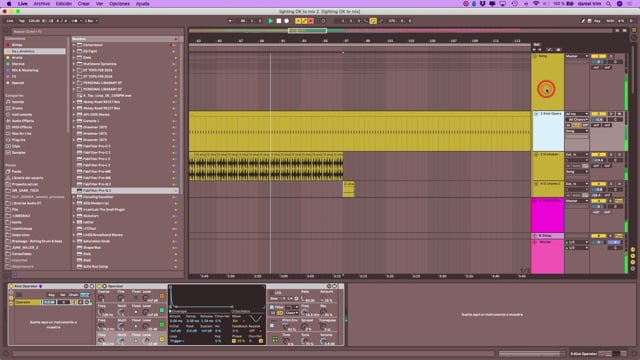This screenshot has height=360, width=640.
Task: Enable the Draw Mode pencil icon
Action: click(x=381, y=21)
